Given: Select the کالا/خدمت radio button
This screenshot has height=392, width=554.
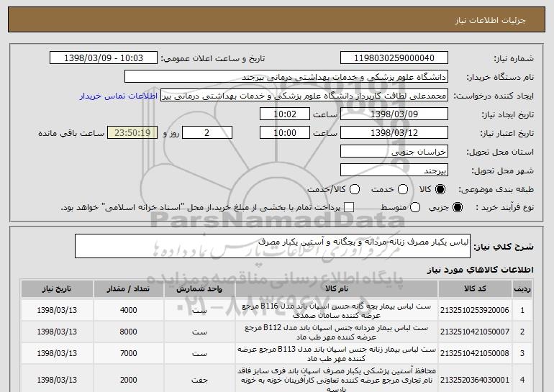Looking at the screenshot, I should [x=355, y=190].
